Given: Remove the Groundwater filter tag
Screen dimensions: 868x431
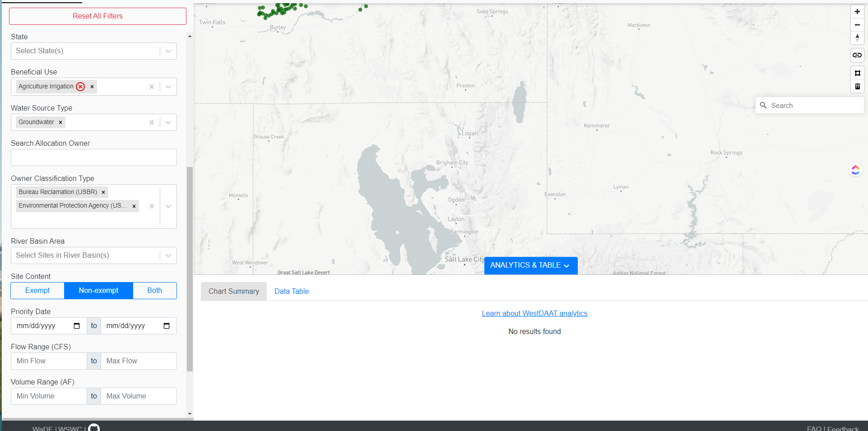Looking at the screenshot, I should coord(60,122).
